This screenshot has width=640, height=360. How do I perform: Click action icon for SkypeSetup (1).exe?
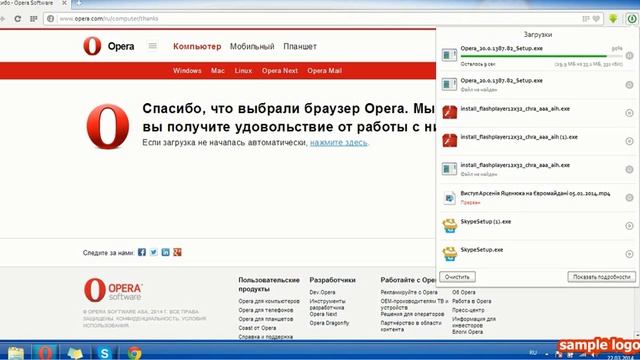coord(629,226)
